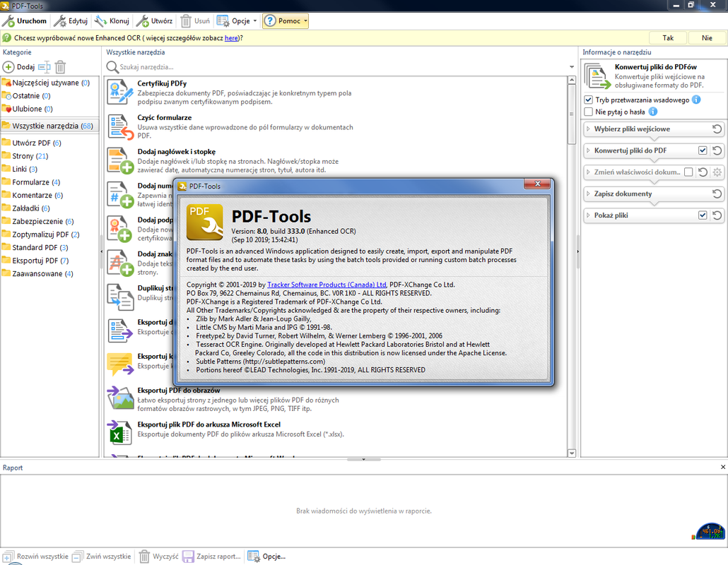Click the Eksportuj komentarze speech bubble icon
The height and width of the screenshot is (565, 728).
(x=120, y=364)
